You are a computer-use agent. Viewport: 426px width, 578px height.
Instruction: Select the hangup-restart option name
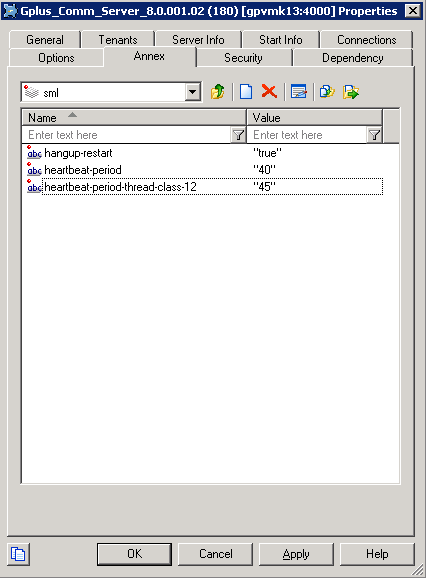pyautogui.click(x=78, y=153)
